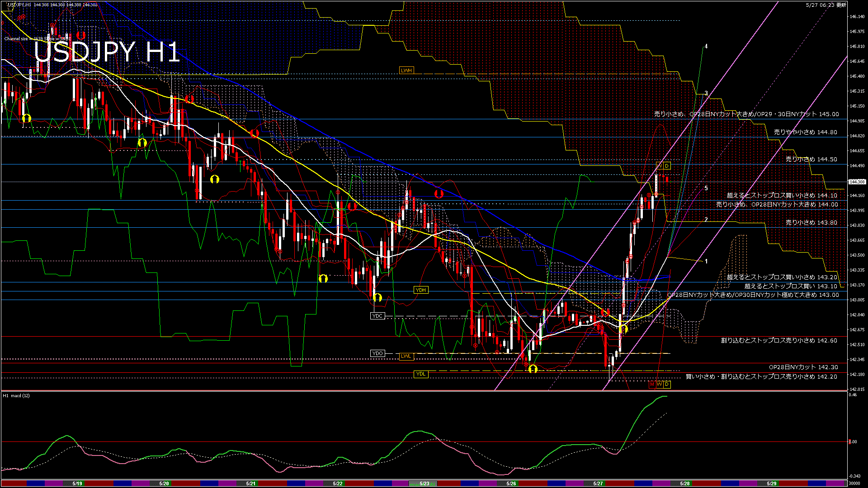This screenshot has width=868, height=488.
Task: Click the orange LWH level label
Action: pos(406,70)
